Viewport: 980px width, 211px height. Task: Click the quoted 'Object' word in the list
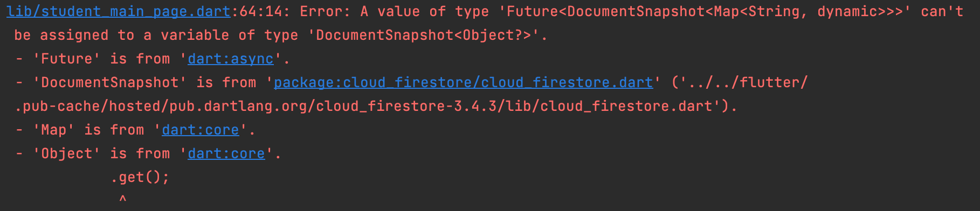67,153
